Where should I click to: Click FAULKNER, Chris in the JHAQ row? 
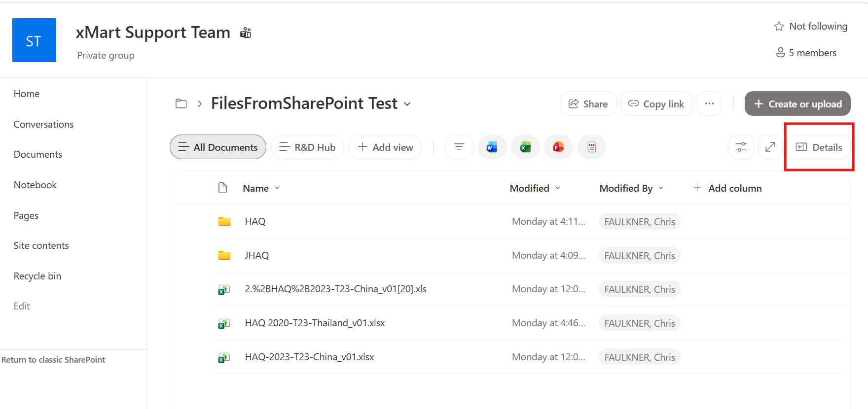click(640, 256)
